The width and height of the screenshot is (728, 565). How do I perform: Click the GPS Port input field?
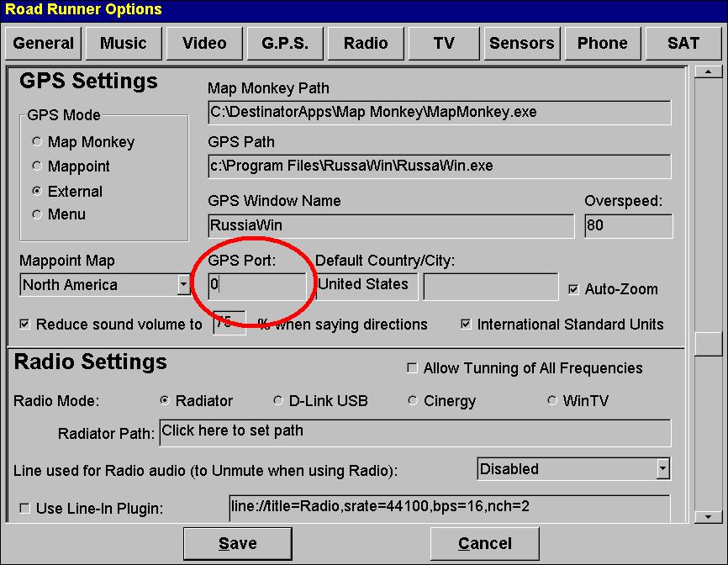pyautogui.click(x=257, y=285)
